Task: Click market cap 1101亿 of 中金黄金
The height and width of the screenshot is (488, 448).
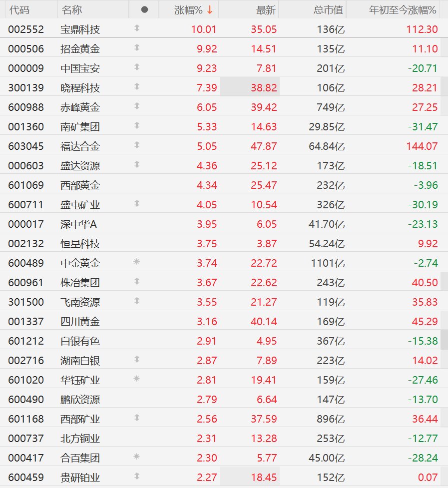Action: click(328, 263)
